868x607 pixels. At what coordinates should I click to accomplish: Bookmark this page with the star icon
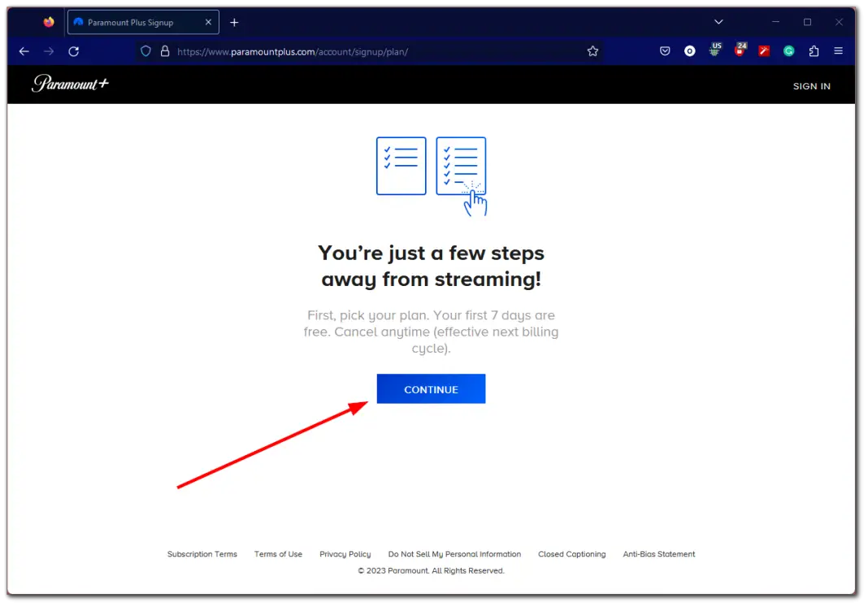pyautogui.click(x=592, y=51)
